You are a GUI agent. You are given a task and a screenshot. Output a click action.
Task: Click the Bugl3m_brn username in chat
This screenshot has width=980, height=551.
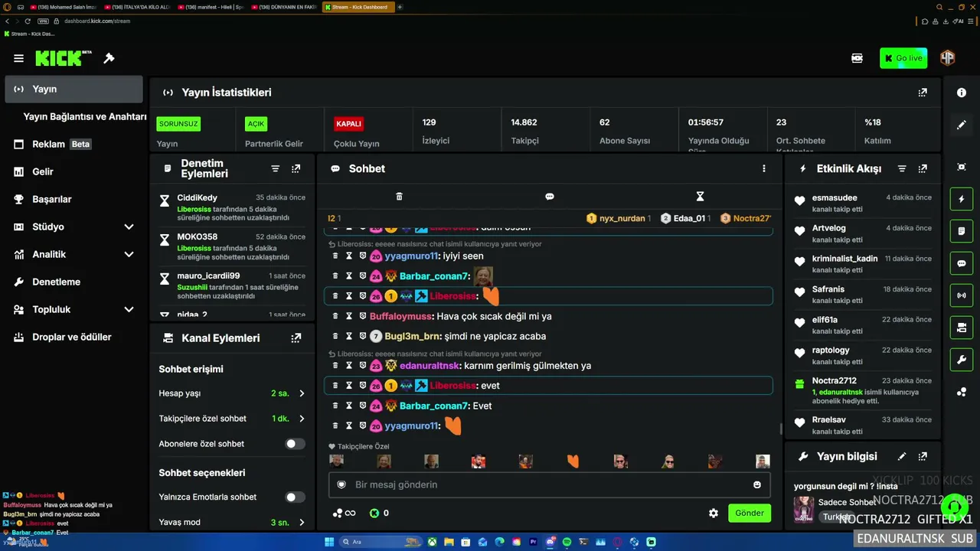pyautogui.click(x=413, y=336)
